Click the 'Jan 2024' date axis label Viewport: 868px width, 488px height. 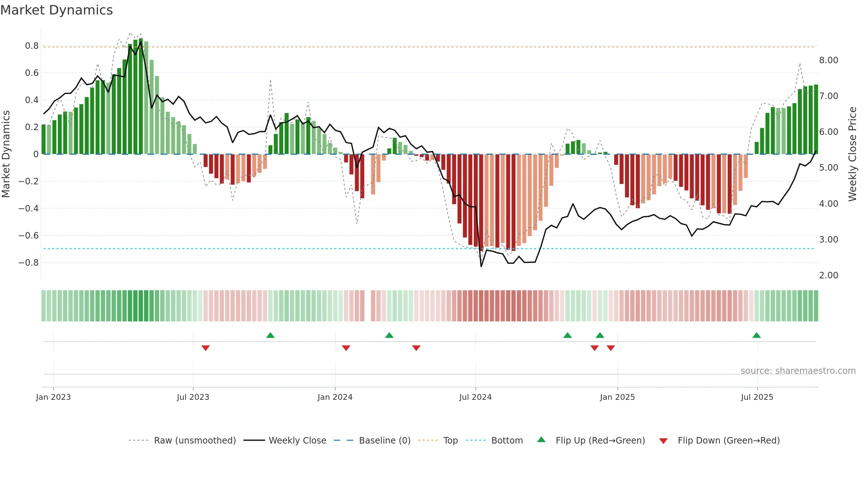tap(335, 397)
